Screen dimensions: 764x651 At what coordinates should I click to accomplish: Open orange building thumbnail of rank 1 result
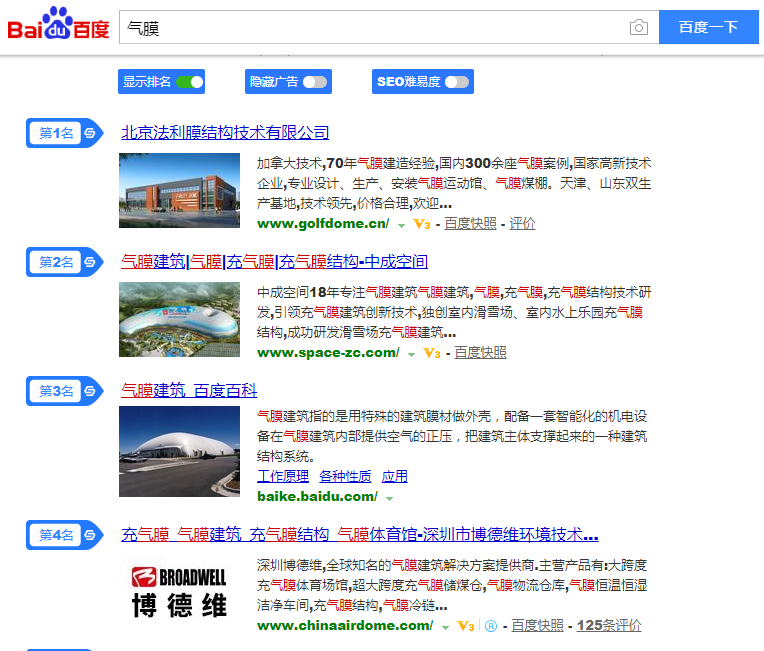coord(179,191)
